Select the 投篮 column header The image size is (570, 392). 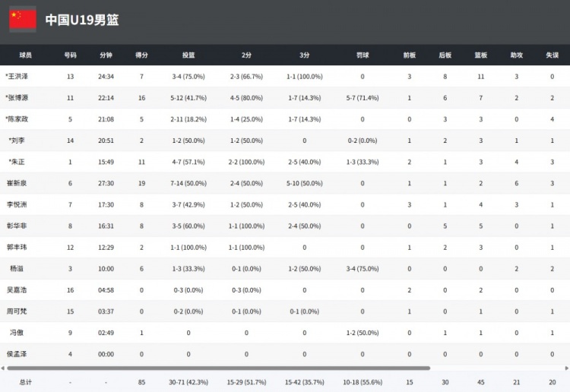(188, 55)
